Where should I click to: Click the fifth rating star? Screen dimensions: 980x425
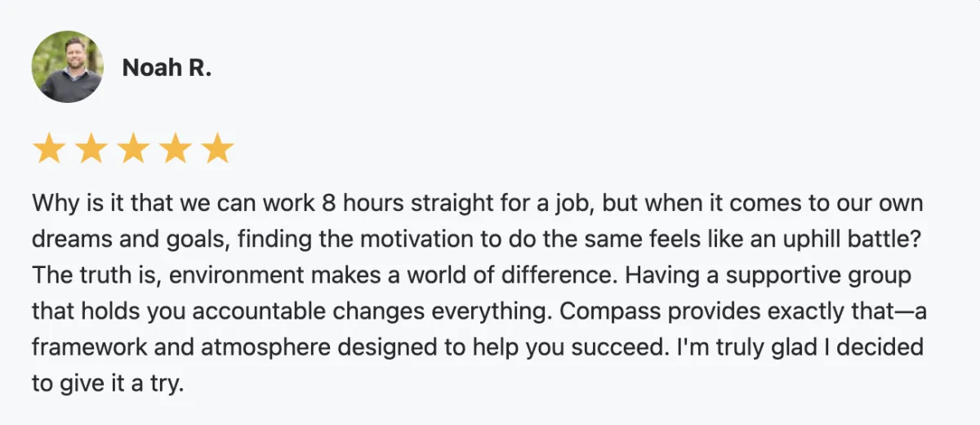pos(217,150)
